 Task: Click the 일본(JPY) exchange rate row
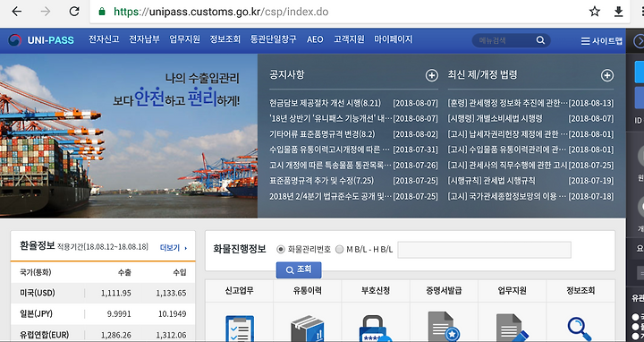[x=103, y=314]
